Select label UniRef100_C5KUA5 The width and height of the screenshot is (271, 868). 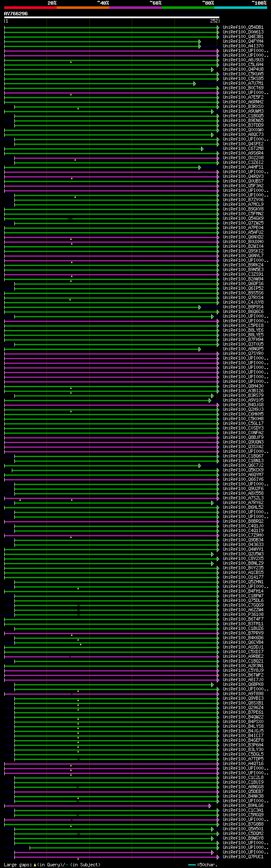click(243, 74)
